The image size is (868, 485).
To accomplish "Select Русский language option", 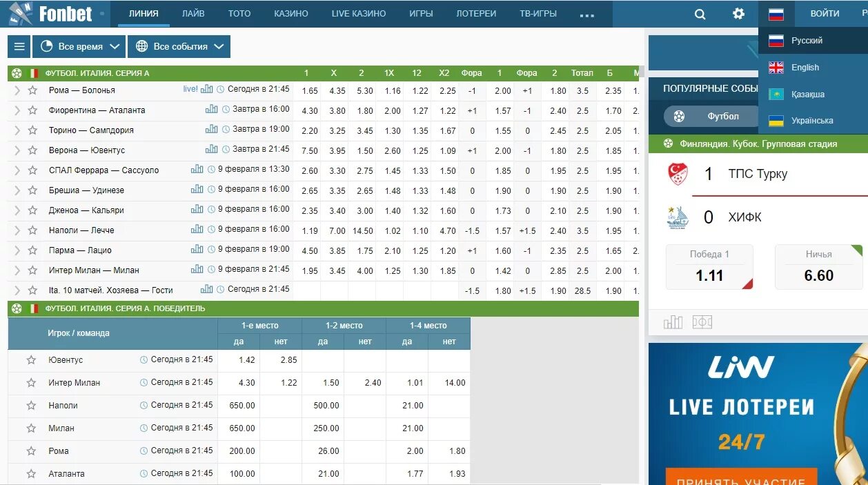I will point(813,40).
